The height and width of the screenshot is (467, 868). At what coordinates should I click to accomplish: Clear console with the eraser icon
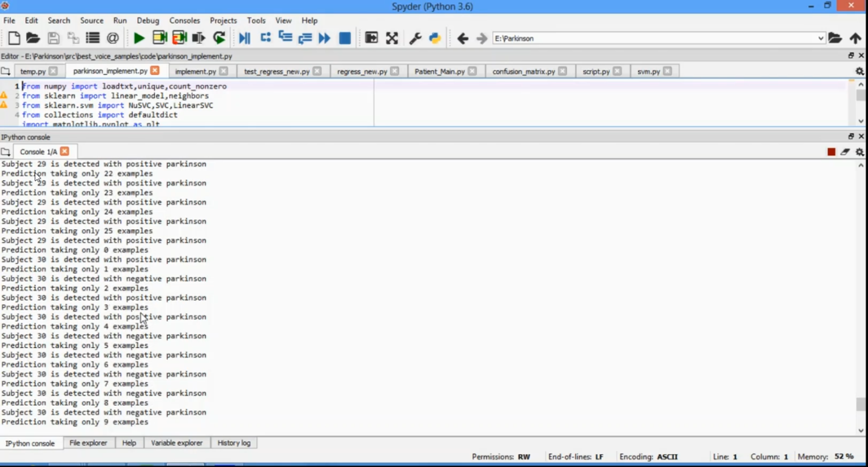pos(845,152)
